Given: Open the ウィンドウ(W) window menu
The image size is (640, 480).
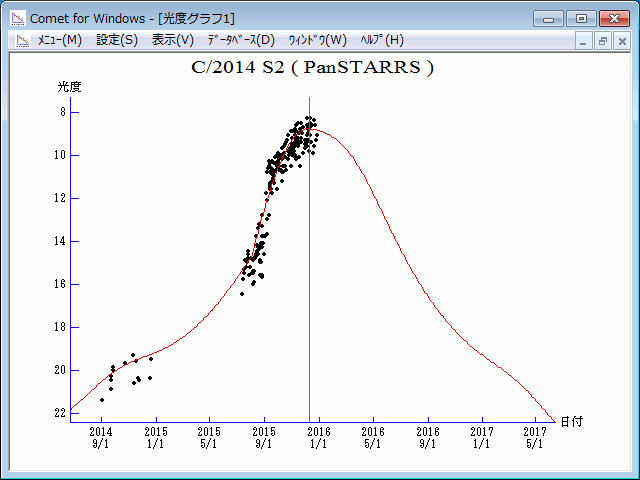Looking at the screenshot, I should pos(318,40).
